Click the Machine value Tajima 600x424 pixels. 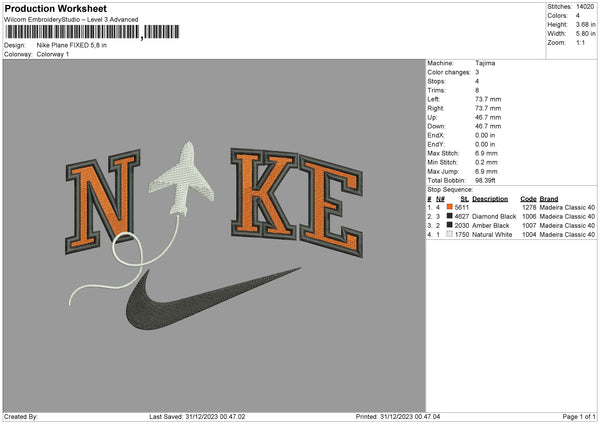485,63
